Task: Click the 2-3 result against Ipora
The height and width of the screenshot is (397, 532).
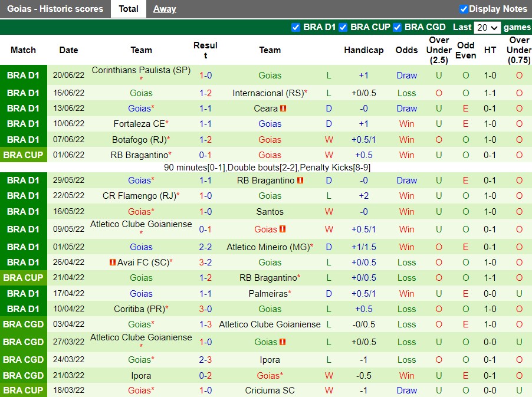Action: click(206, 360)
